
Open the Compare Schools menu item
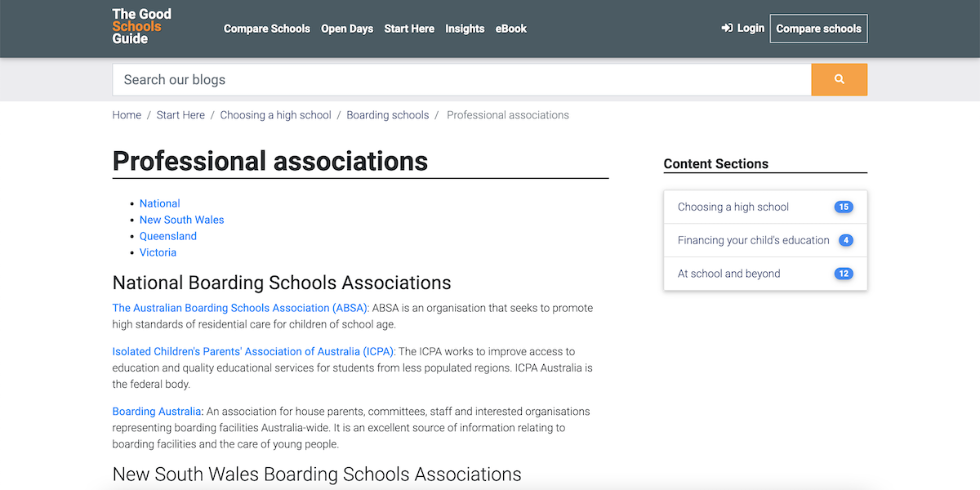(266, 29)
